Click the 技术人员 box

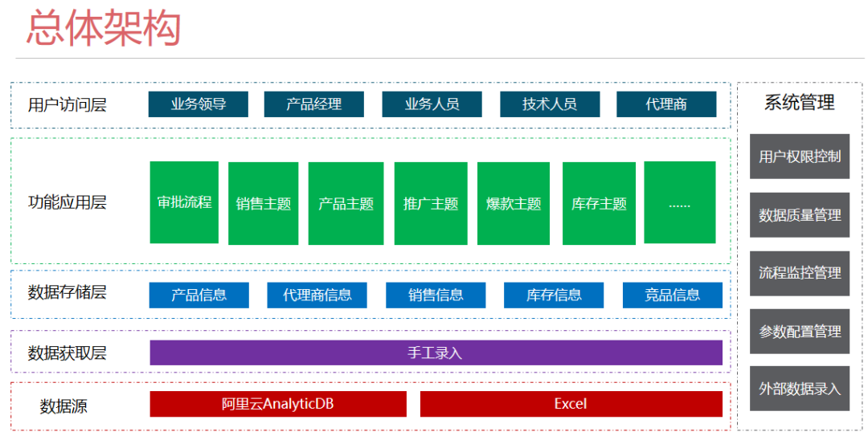pyautogui.click(x=549, y=104)
